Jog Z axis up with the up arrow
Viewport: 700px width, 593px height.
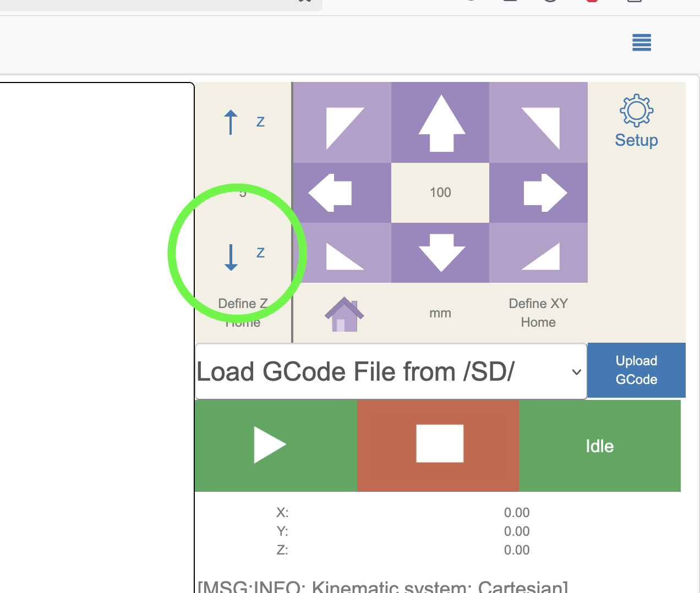(x=231, y=122)
